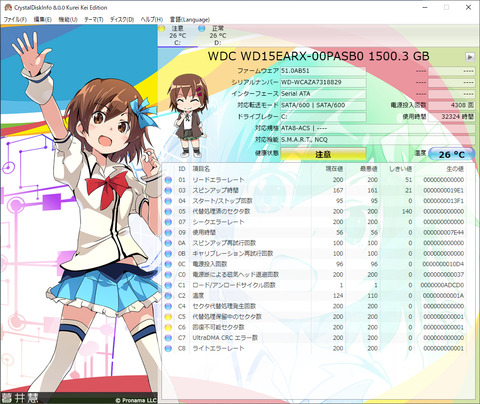Click the features field S.M.A.R.T., NCQ

[378, 140]
